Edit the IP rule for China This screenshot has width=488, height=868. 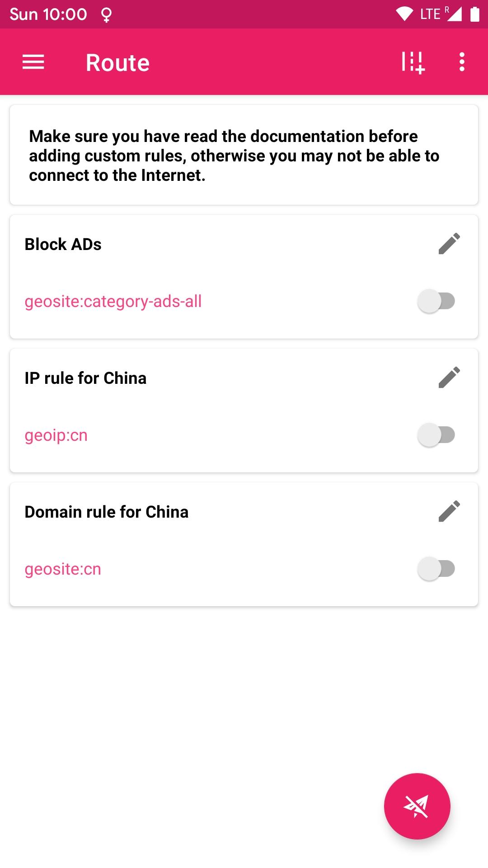coord(449,377)
